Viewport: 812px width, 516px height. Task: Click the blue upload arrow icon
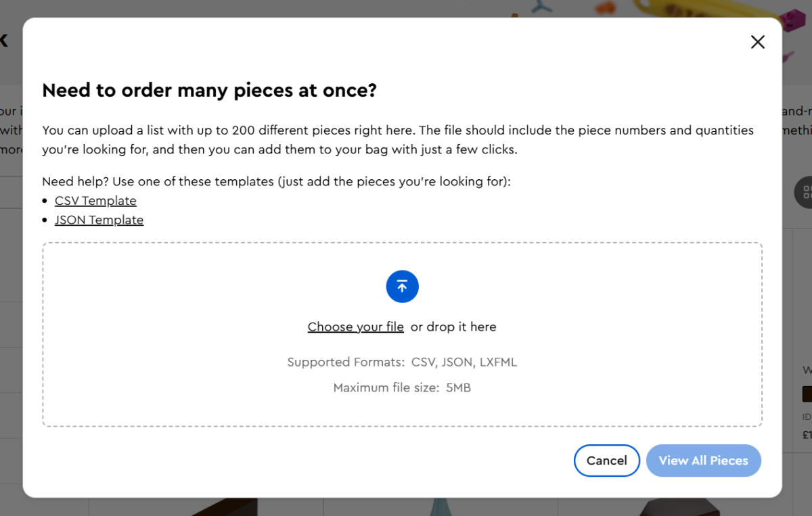click(x=402, y=287)
